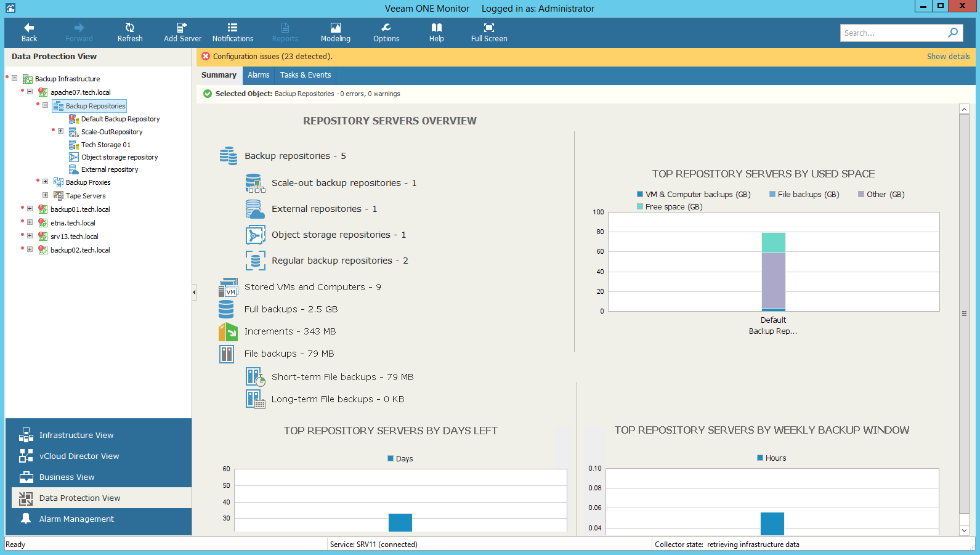Image resolution: width=980 pixels, height=555 pixels.
Task: Select the Tech Storage 01 tree label
Action: click(x=106, y=145)
